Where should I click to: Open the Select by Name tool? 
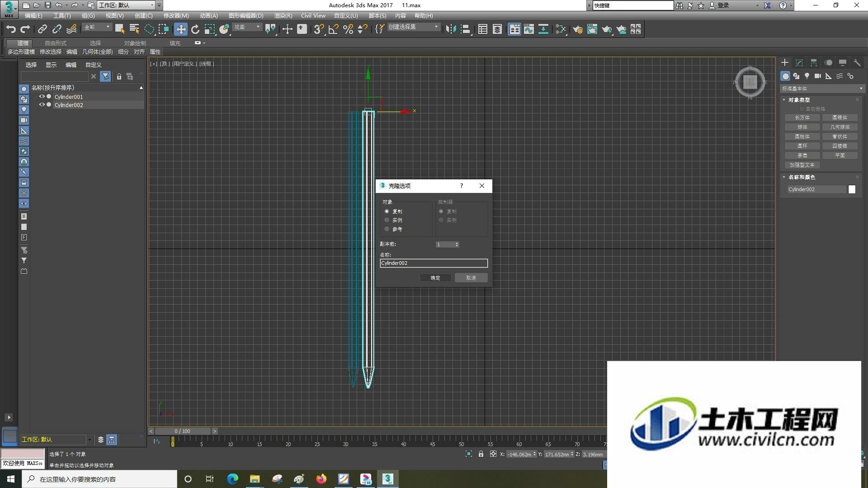(134, 29)
